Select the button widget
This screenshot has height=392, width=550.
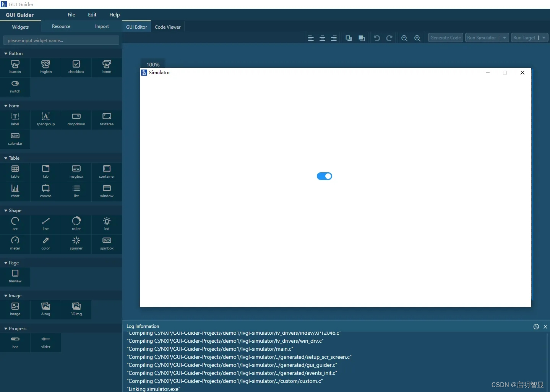pos(15,67)
